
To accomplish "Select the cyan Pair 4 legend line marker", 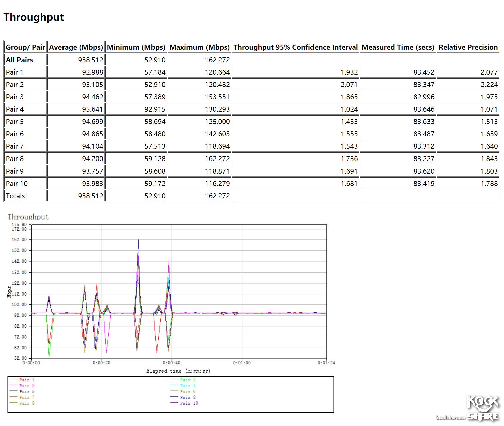I will [174, 386].
